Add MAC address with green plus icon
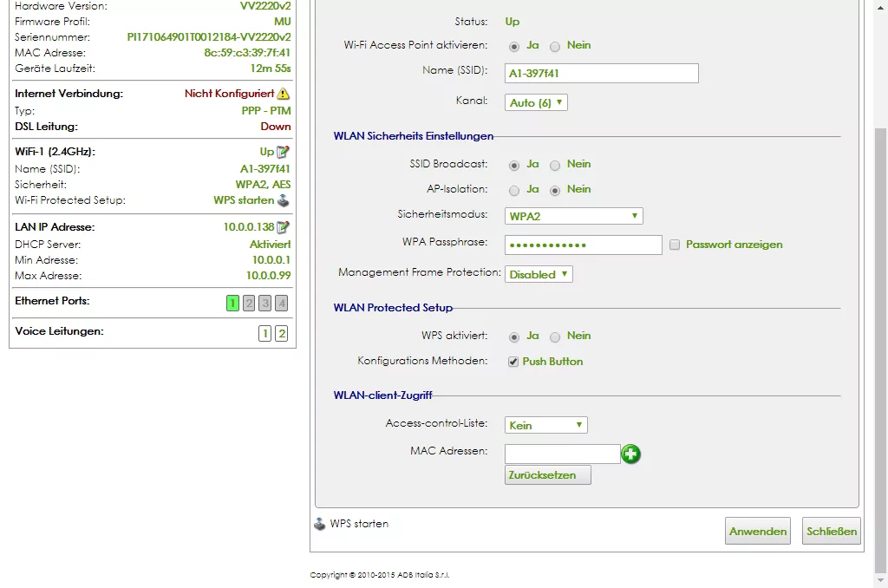Screen dimensions: 888x588 click(x=630, y=454)
